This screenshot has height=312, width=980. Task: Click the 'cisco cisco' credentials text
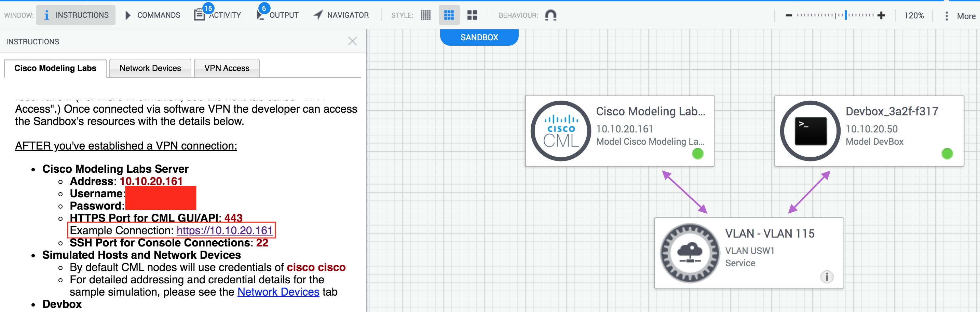click(316, 268)
